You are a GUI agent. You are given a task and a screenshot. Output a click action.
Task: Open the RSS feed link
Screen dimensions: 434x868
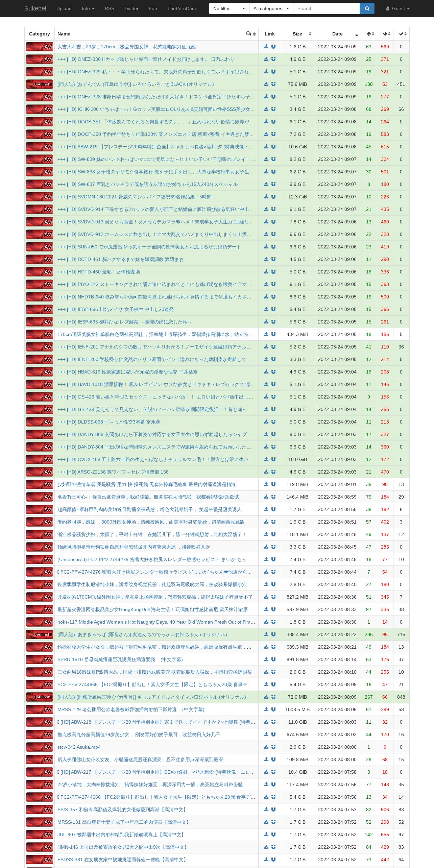coord(110,8)
